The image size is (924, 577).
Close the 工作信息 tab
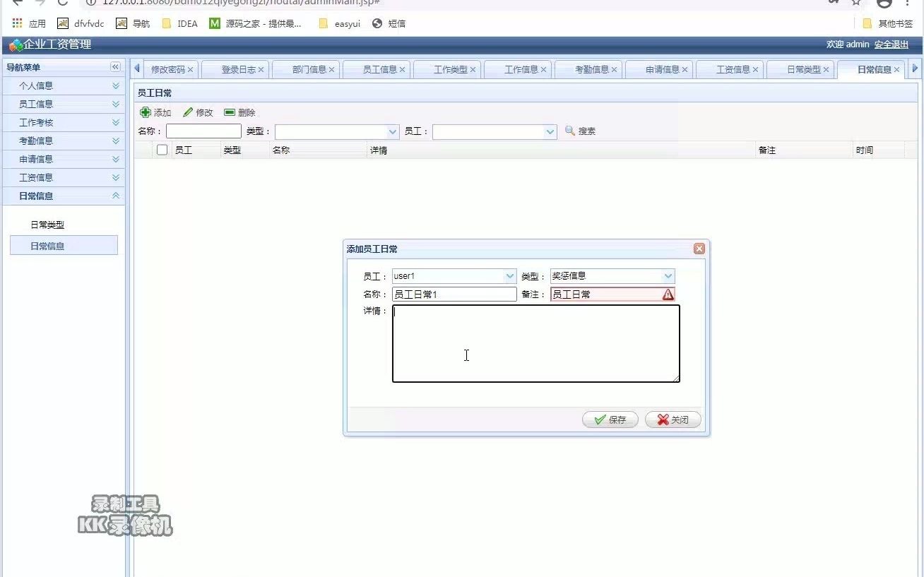[x=543, y=70]
